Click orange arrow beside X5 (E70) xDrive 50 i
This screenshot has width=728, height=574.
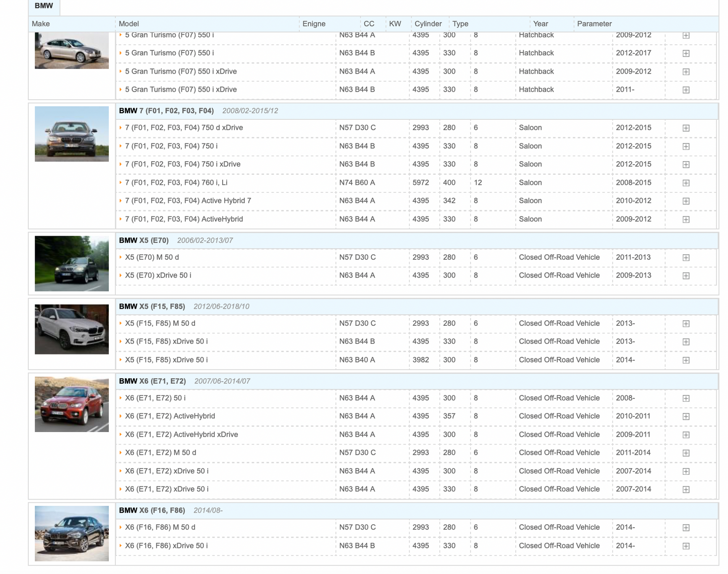coord(121,275)
